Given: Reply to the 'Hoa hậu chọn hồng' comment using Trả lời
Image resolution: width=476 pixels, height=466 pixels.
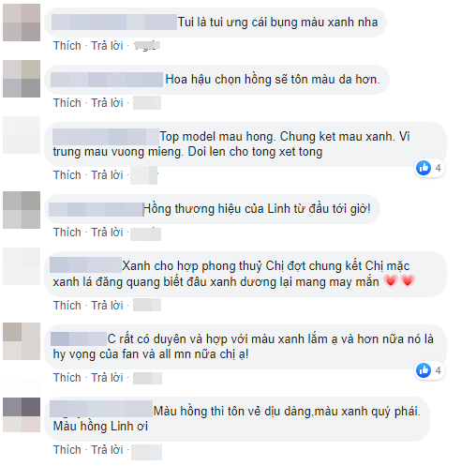Looking at the screenshot, I should point(107,103).
